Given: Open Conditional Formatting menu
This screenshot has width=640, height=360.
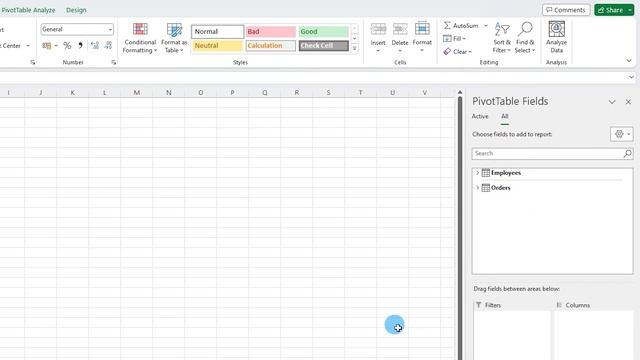Looking at the screenshot, I should click(140, 38).
